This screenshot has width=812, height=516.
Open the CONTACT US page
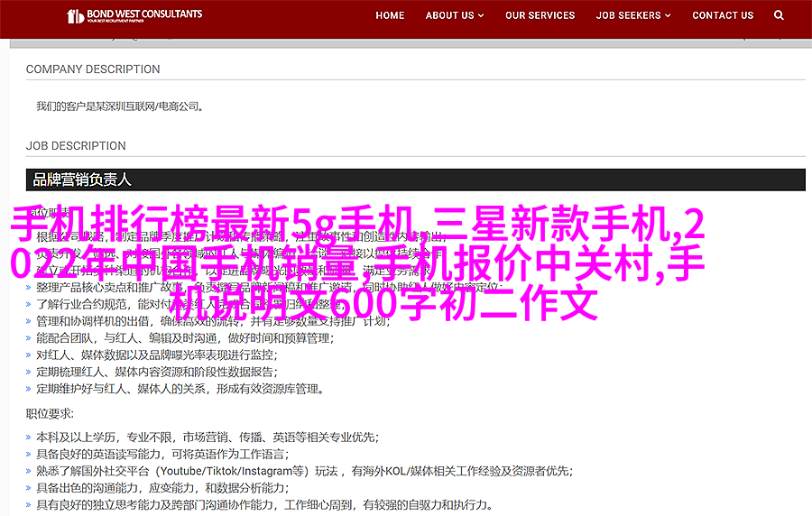point(723,15)
